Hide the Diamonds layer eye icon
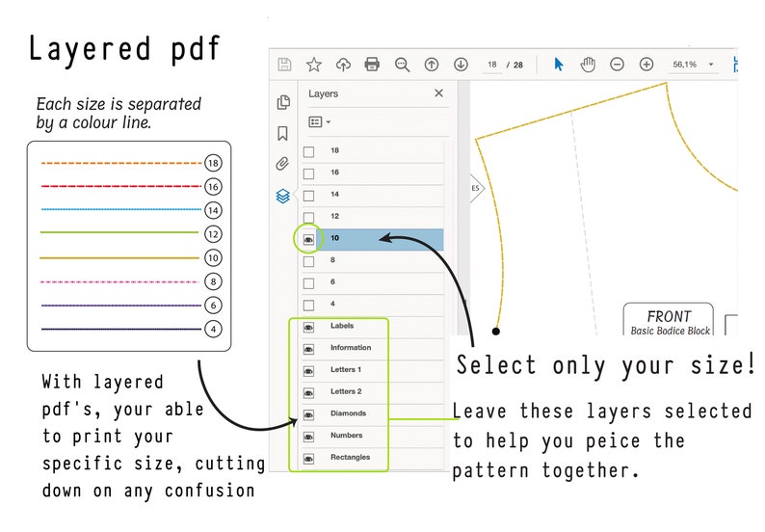The width and height of the screenshot is (765, 532). 308,414
